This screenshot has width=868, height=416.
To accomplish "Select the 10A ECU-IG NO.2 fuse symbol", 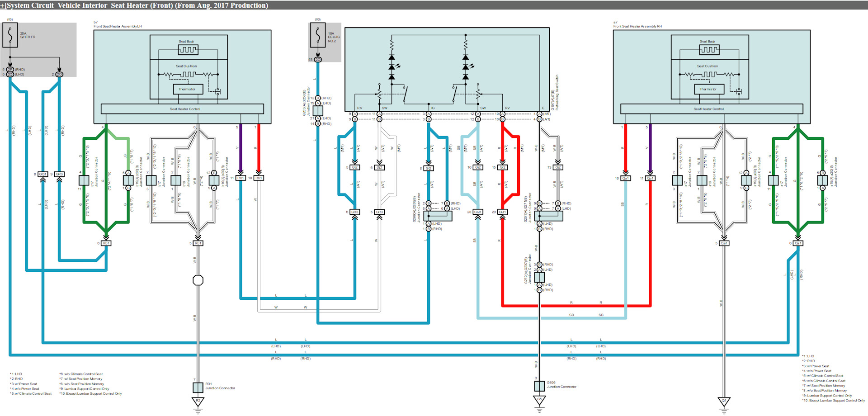I will [x=318, y=35].
